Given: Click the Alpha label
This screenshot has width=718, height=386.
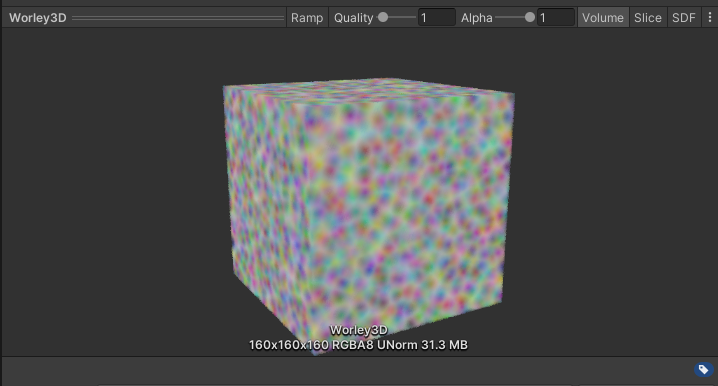Looking at the screenshot, I should pyautogui.click(x=476, y=17).
